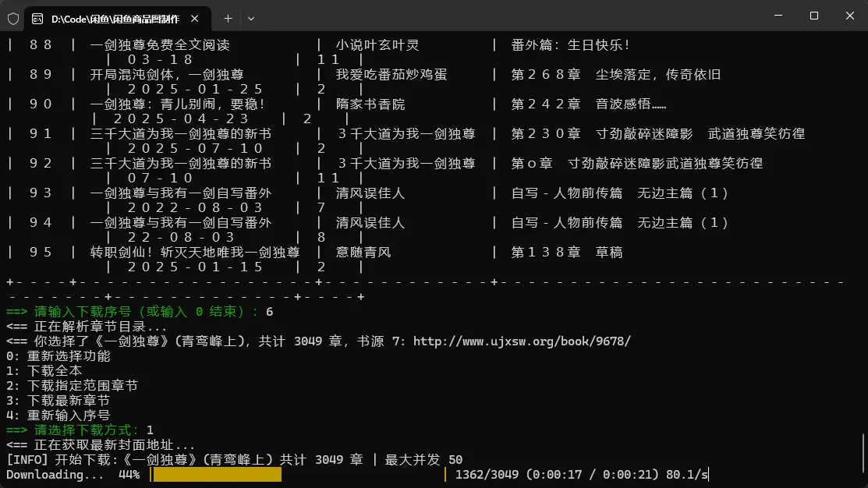The width and height of the screenshot is (868, 488).
Task: Click the vertical scrollbar thumb
Action: (863, 454)
